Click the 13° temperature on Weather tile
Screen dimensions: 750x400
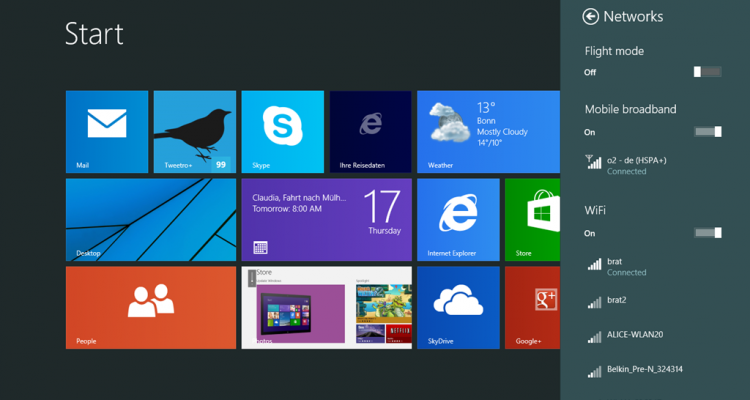[x=486, y=108]
